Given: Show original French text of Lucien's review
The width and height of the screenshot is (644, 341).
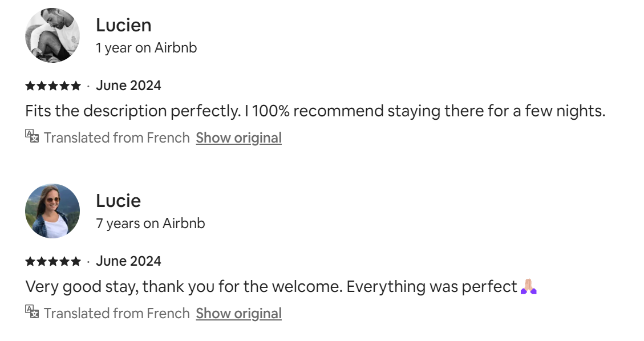Looking at the screenshot, I should (238, 138).
